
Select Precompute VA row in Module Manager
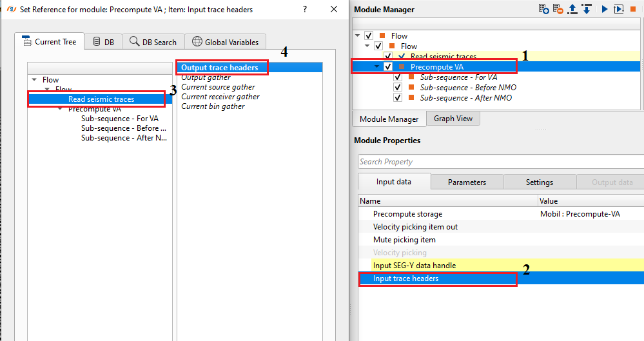[x=498, y=66]
